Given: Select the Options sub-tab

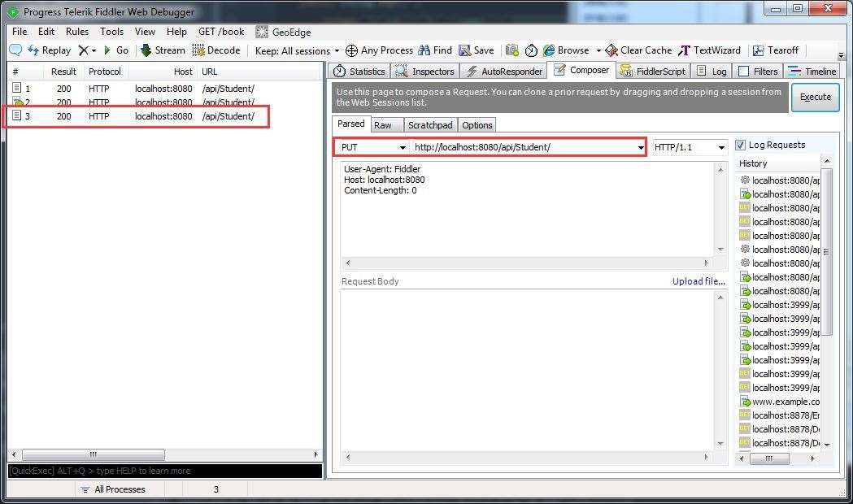Looking at the screenshot, I should pos(477,125).
